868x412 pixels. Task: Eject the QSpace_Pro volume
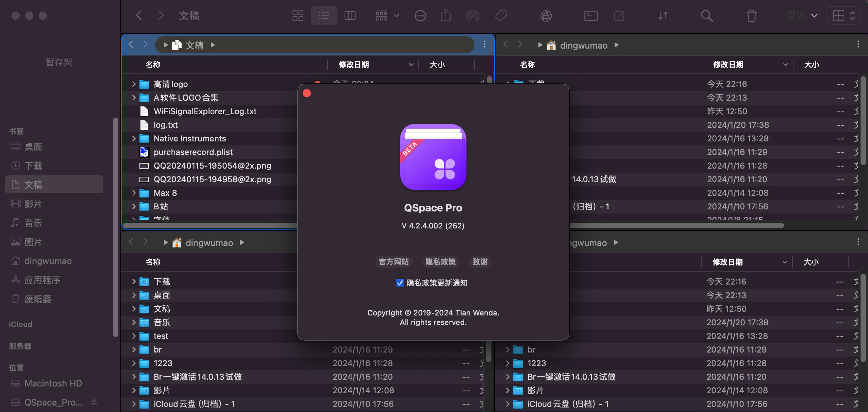[94, 402]
